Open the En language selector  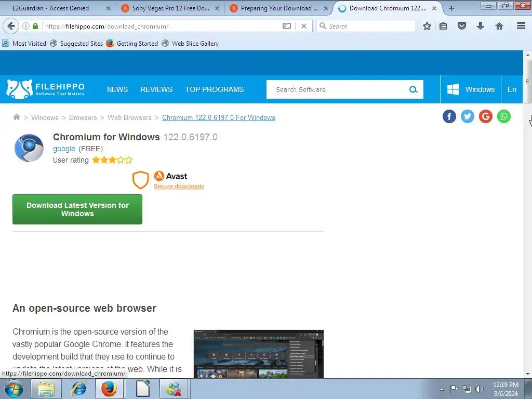coord(512,89)
